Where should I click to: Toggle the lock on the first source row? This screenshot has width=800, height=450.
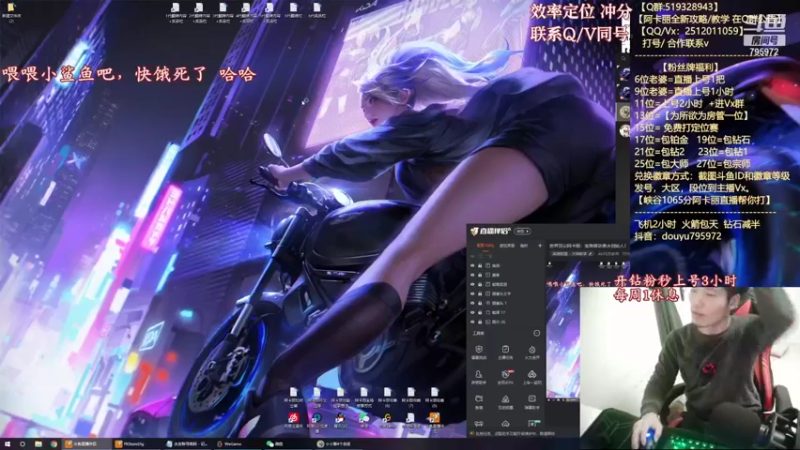480,266
